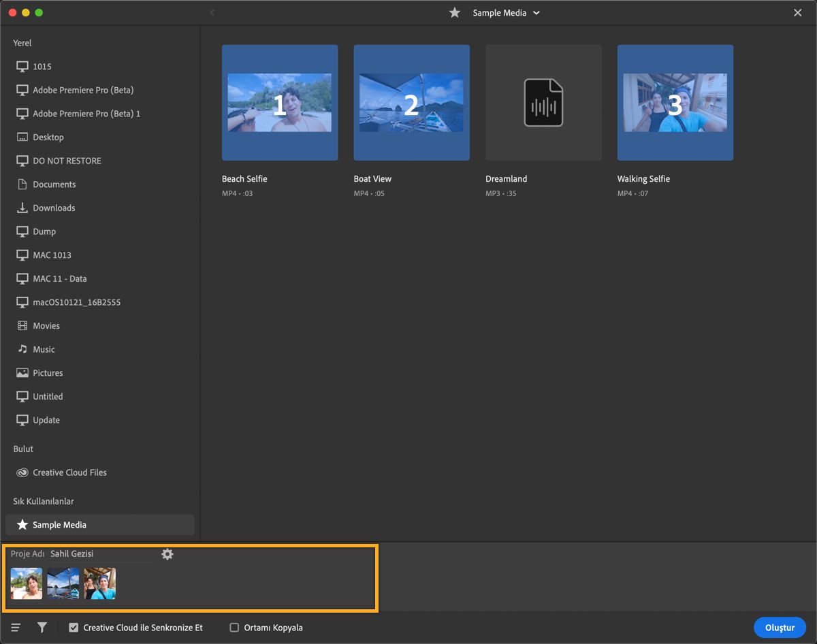Click boat view thumbnail in project tray
The height and width of the screenshot is (644, 817).
pos(63,583)
